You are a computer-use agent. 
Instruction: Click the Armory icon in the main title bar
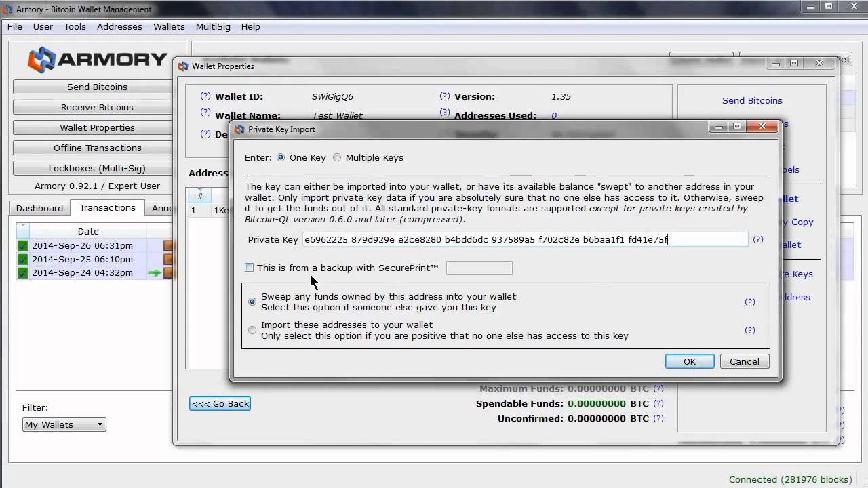coord(7,9)
